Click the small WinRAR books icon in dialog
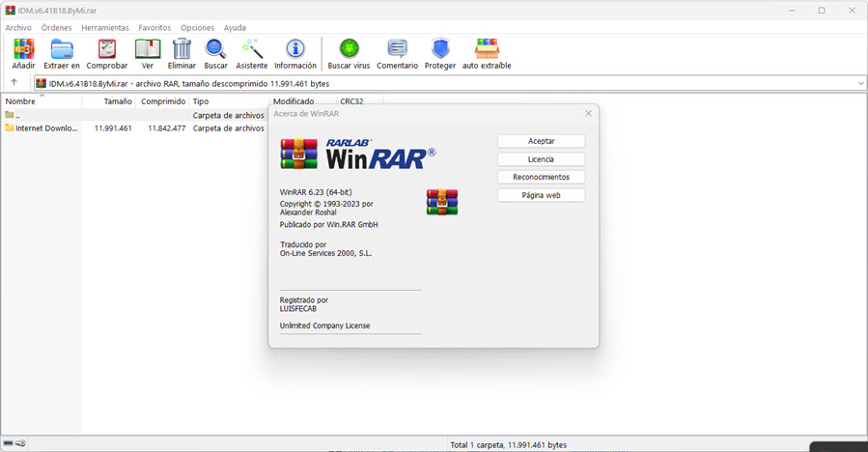 coord(442,202)
